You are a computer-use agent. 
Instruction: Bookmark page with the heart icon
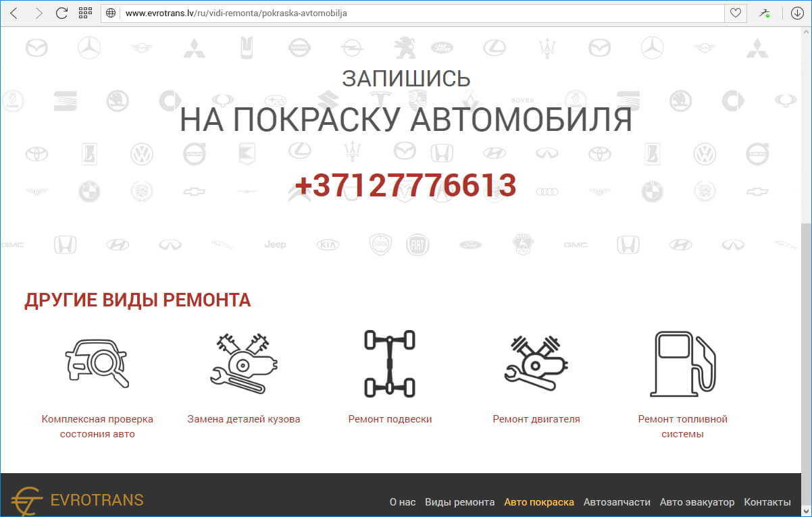[736, 13]
